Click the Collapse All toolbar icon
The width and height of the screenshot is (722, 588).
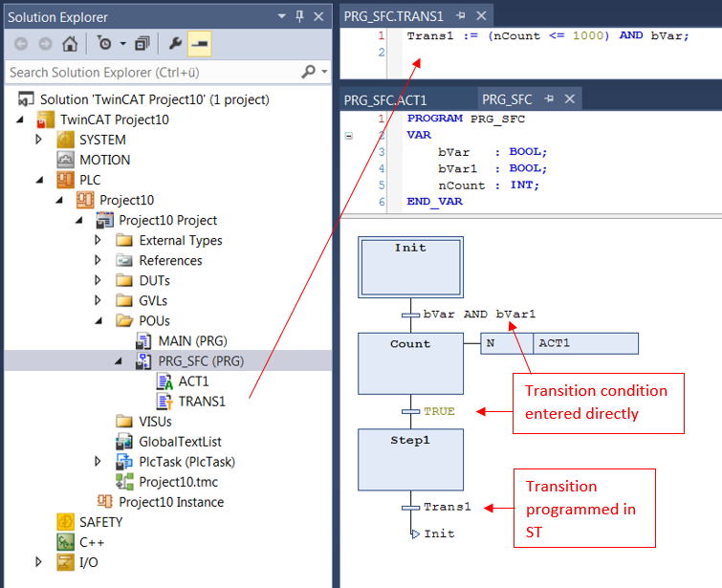142,44
